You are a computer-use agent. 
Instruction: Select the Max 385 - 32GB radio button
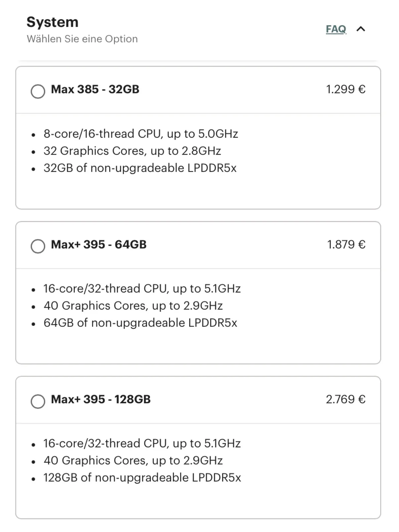tap(38, 91)
